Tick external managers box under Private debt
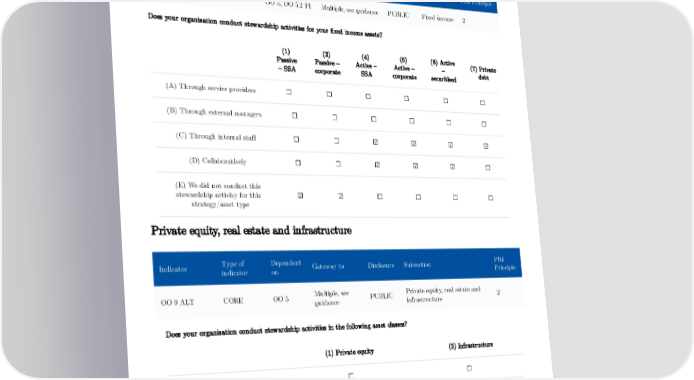 click(484, 124)
